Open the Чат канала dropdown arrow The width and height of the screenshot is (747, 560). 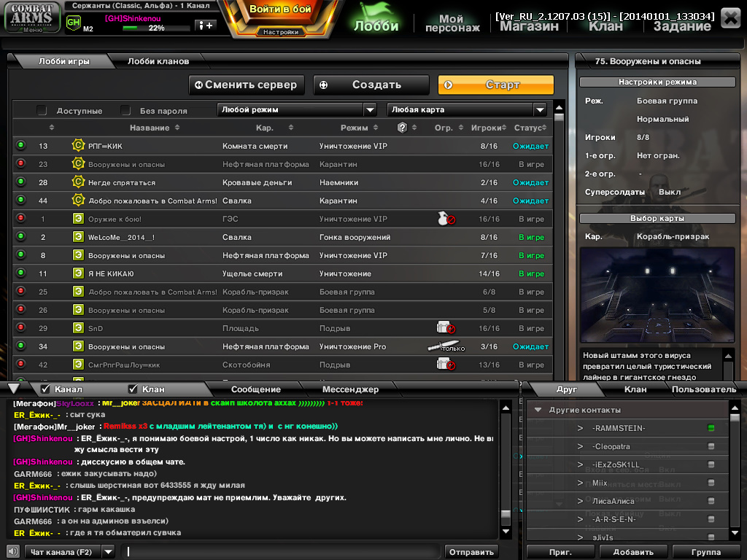click(109, 552)
